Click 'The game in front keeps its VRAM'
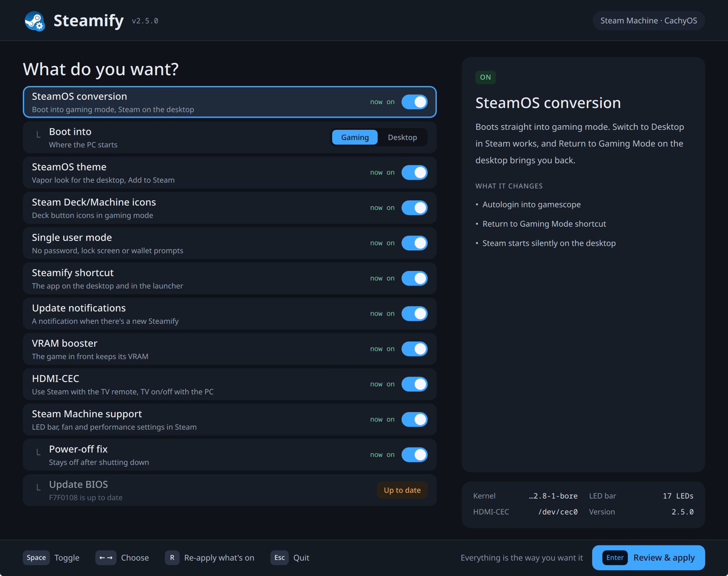Viewport: 728px width, 576px height. tap(90, 357)
